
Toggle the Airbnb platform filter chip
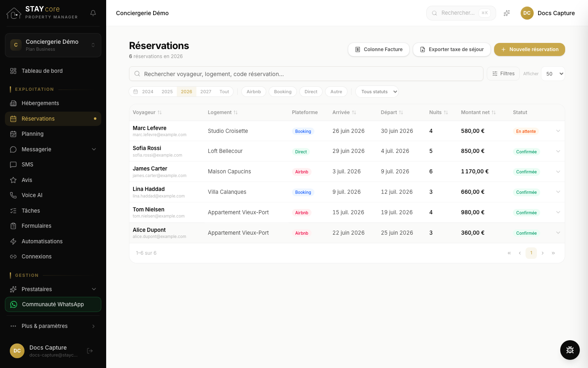pyautogui.click(x=254, y=92)
